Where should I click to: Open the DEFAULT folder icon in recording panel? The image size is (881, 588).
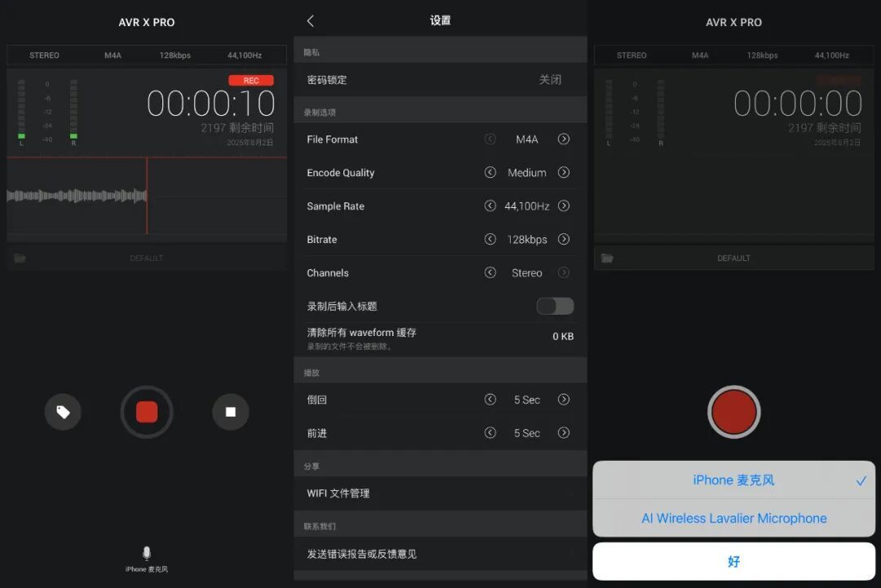tap(20, 258)
